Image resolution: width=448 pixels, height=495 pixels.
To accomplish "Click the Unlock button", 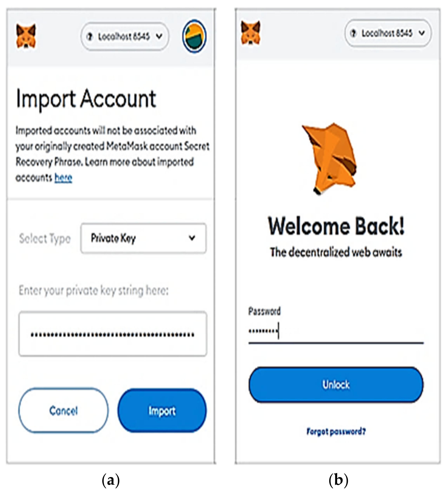I will 336,384.
